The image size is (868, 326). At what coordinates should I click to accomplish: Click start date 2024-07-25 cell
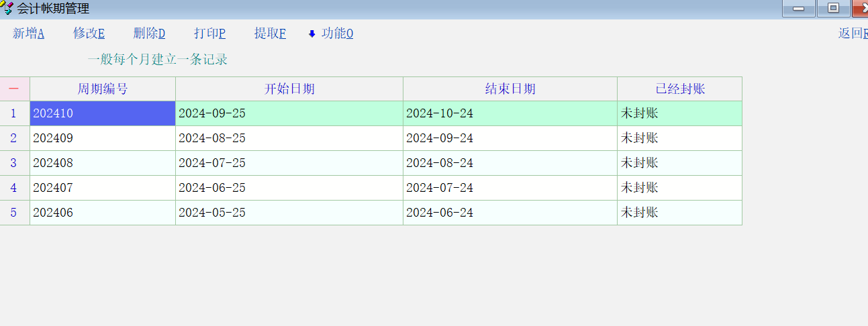289,163
